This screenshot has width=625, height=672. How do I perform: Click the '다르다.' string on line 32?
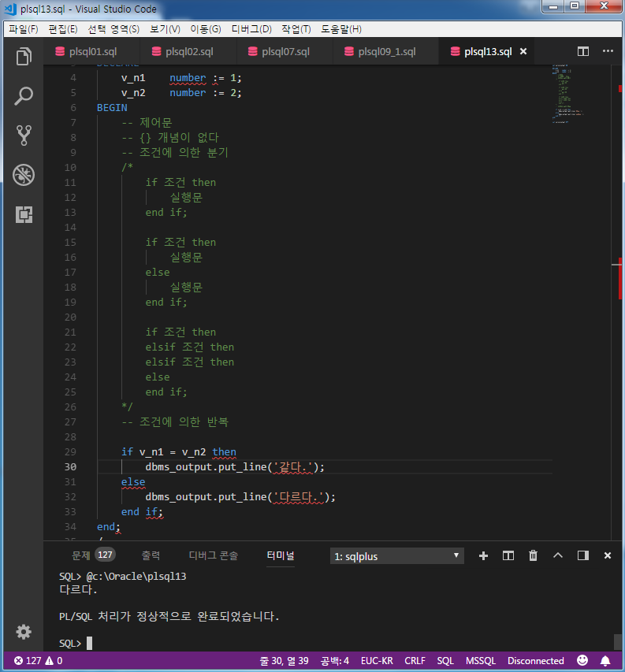point(299,497)
